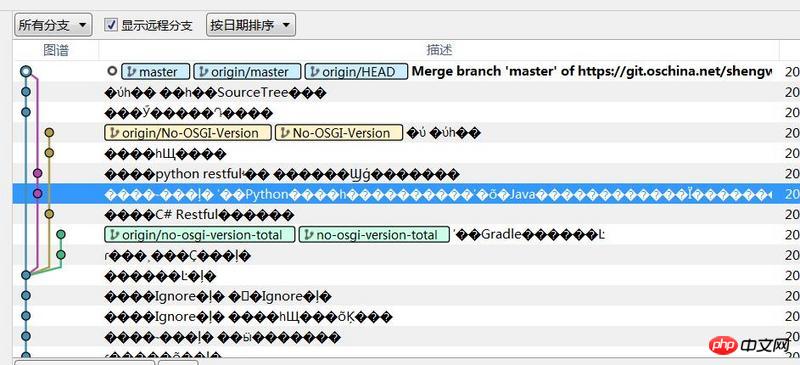Image resolution: width=800 pixels, height=365 pixels.
Task: Select the commit message mentioning Gradle
Action: pyautogui.click(x=529, y=235)
